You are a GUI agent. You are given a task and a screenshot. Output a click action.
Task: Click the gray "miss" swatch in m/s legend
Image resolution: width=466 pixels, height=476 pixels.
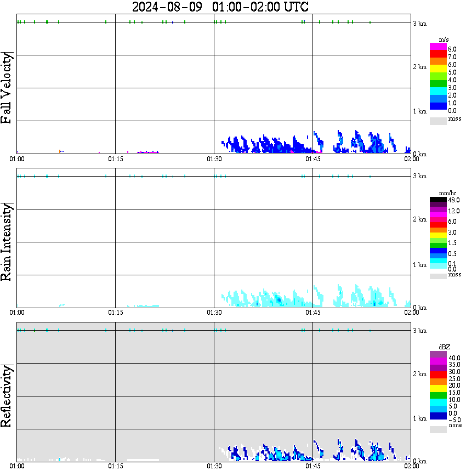pos(438,121)
